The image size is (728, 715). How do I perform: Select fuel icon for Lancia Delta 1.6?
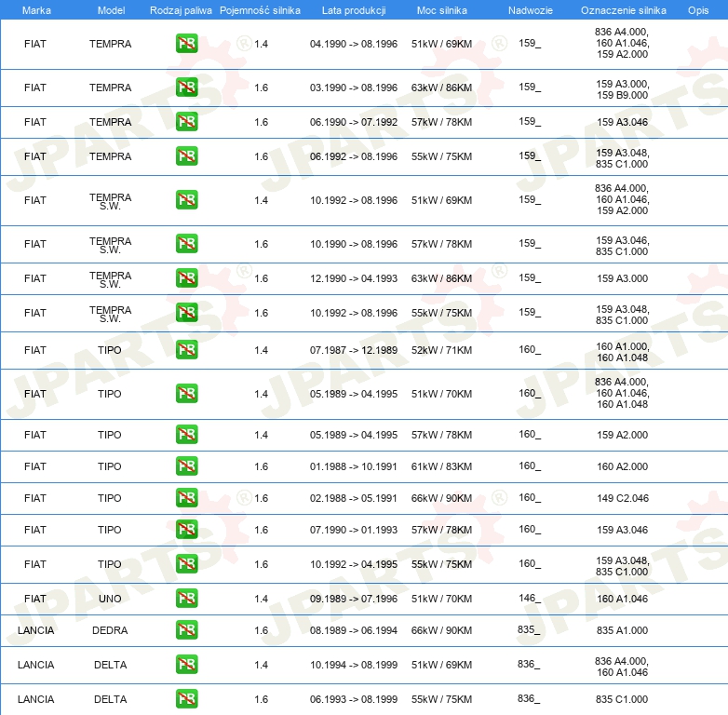point(186,699)
